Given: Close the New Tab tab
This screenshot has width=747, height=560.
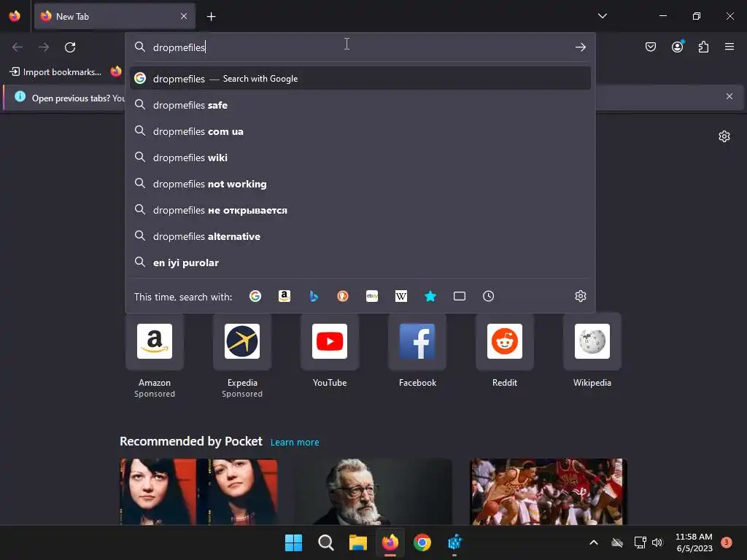Looking at the screenshot, I should coord(184,16).
